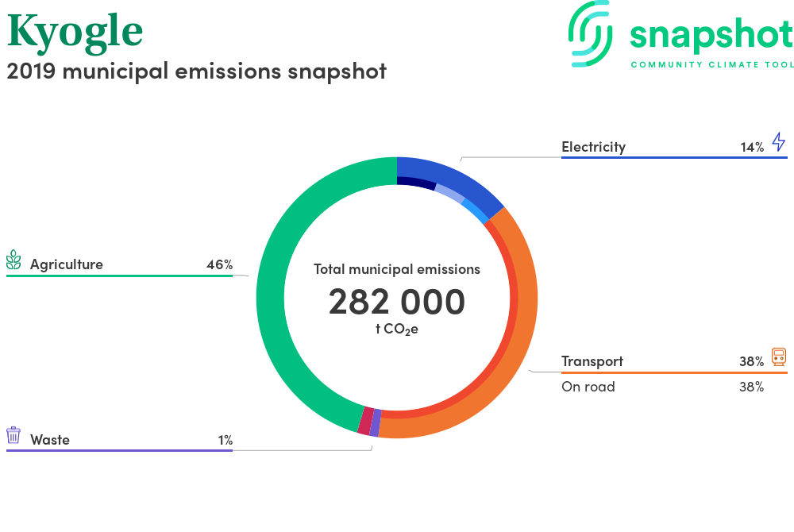Click the 14% Electricity value
This screenshot has height=532, width=794.
pyautogui.click(x=752, y=148)
